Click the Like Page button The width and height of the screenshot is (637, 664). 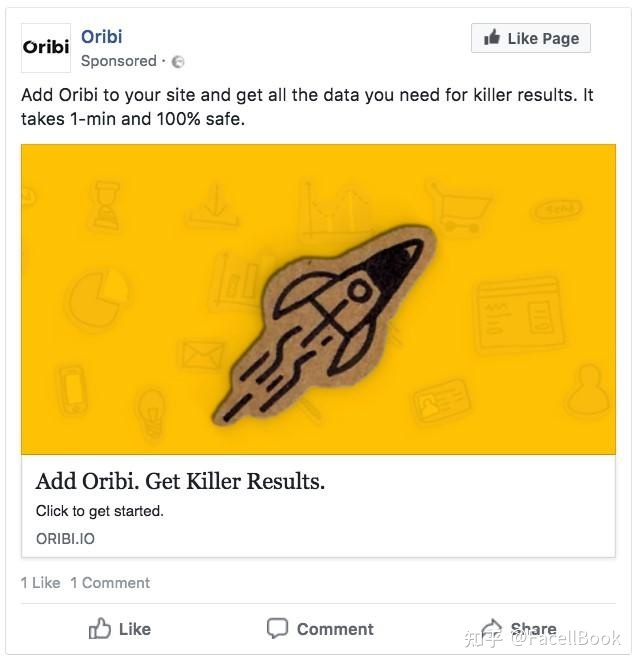pyautogui.click(x=531, y=38)
